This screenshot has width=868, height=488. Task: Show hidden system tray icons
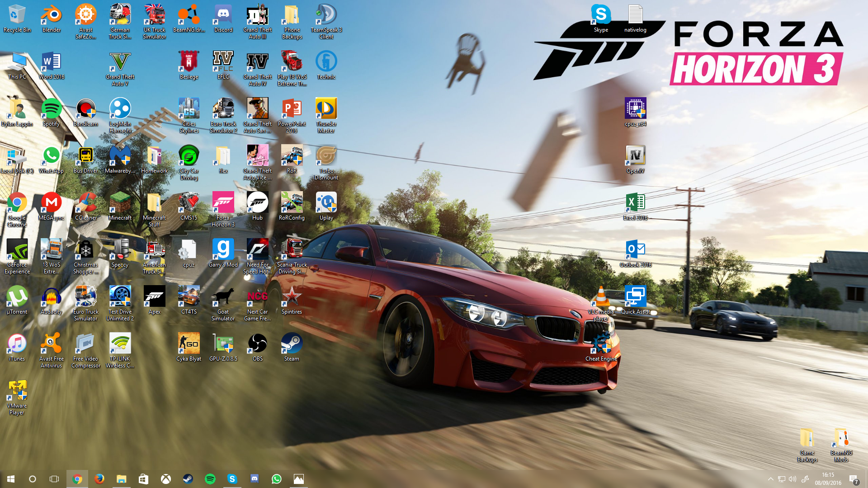(x=770, y=479)
